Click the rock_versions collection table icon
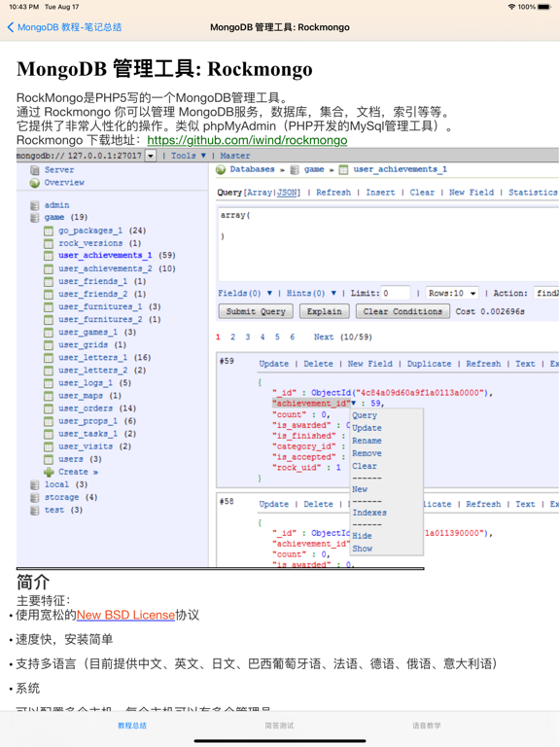This screenshot has width=560, height=747. tap(49, 243)
